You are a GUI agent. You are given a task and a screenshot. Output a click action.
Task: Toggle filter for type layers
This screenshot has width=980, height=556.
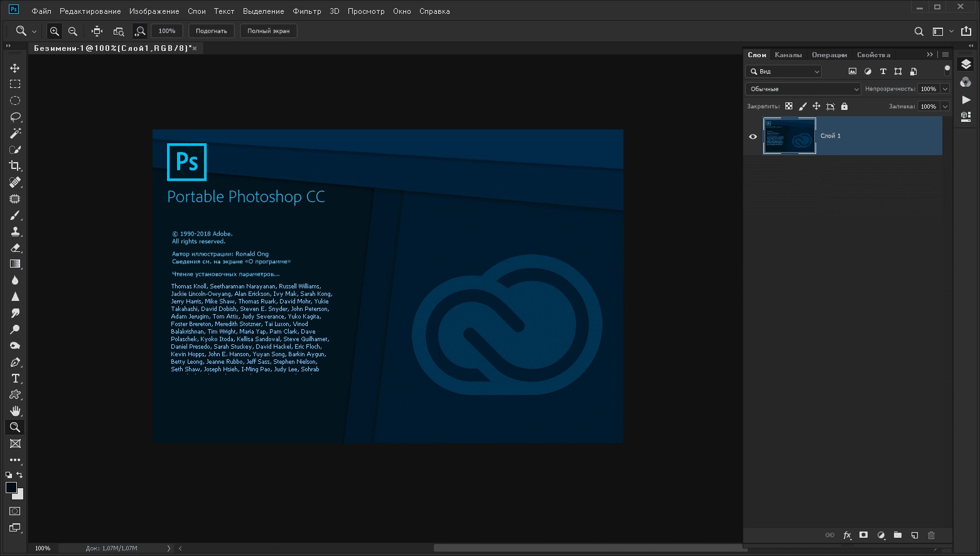pyautogui.click(x=883, y=72)
